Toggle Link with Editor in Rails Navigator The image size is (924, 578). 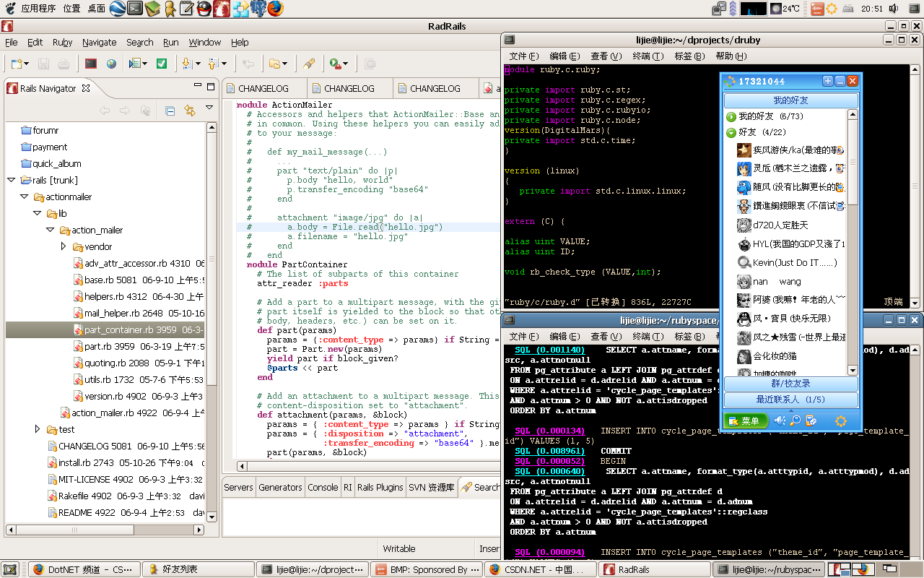190,111
